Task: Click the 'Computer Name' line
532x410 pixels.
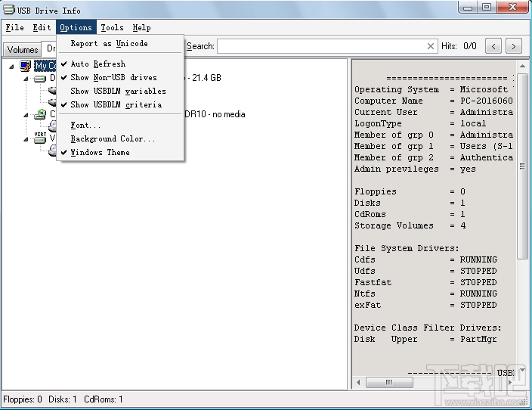Action: click(434, 101)
